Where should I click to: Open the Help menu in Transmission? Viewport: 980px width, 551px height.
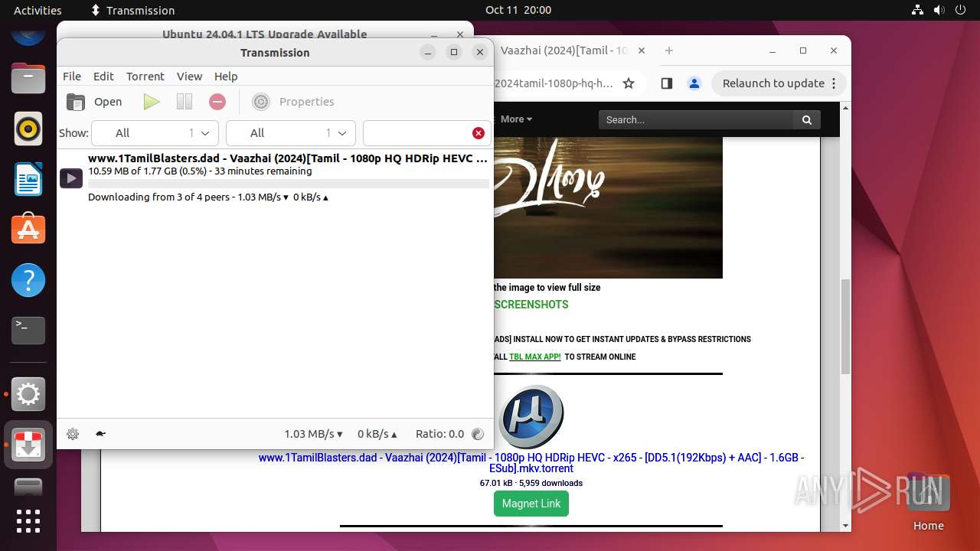[x=226, y=77]
